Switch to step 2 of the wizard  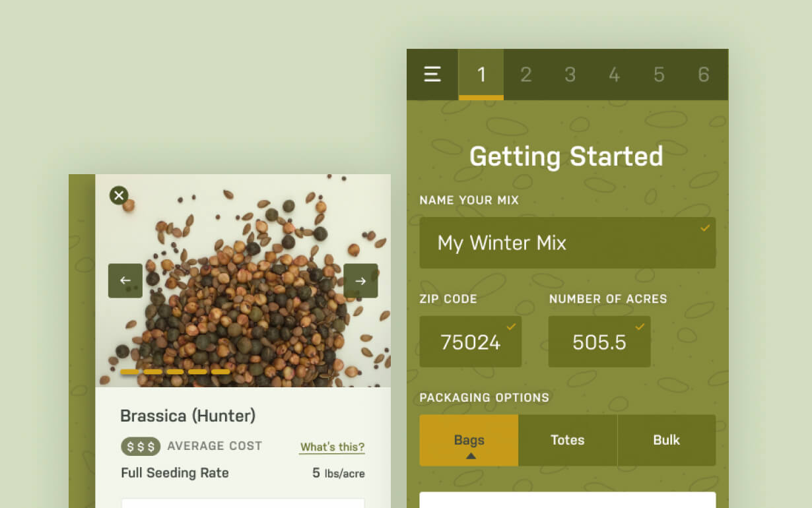(525, 75)
